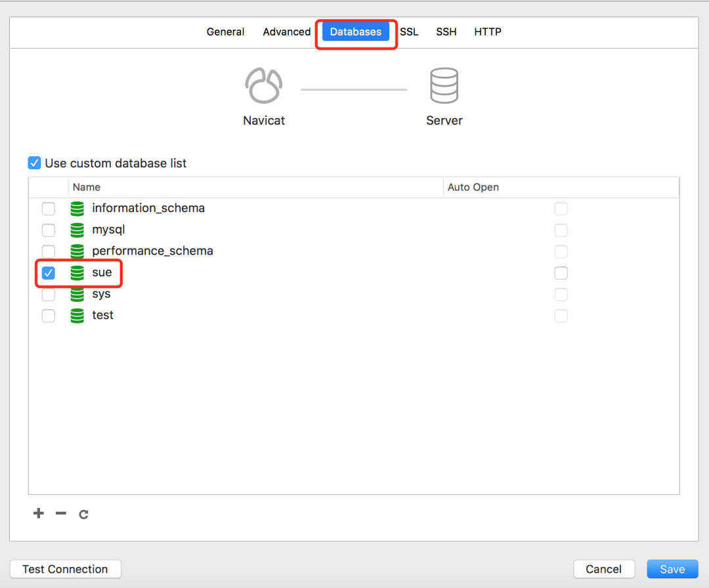Click the database icon beside test

pos(77,316)
